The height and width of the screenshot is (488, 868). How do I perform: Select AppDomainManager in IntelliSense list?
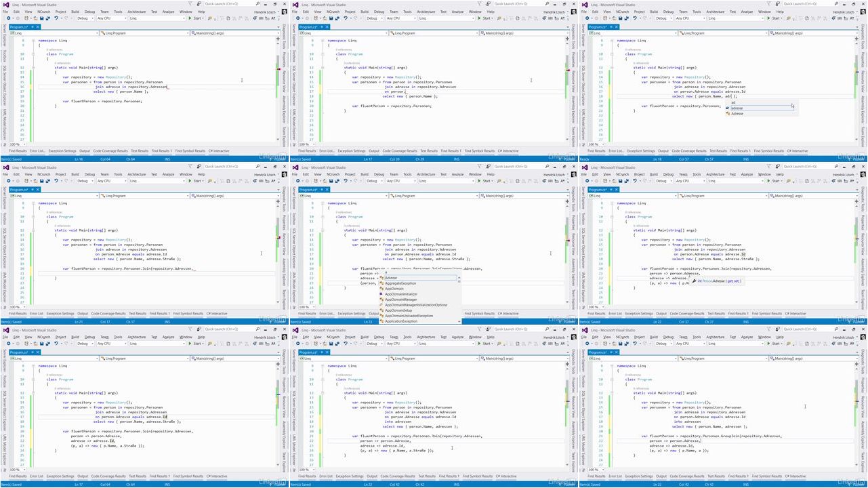pyautogui.click(x=401, y=300)
